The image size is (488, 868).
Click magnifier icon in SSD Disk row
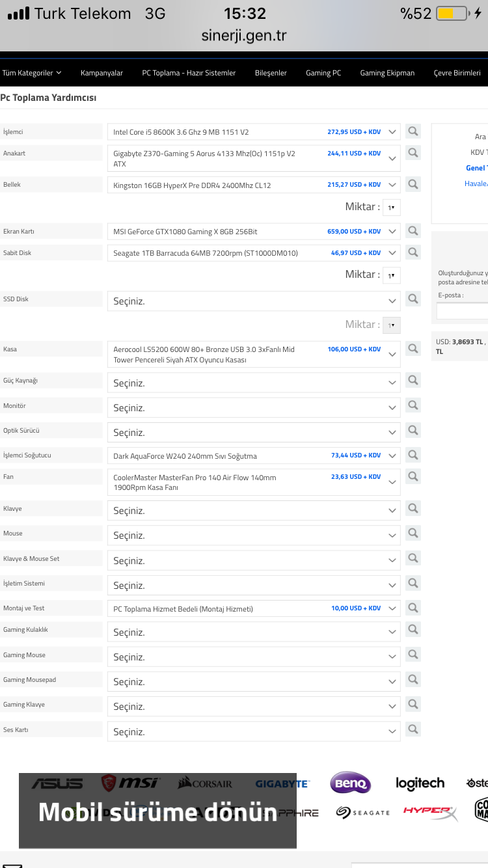413,299
